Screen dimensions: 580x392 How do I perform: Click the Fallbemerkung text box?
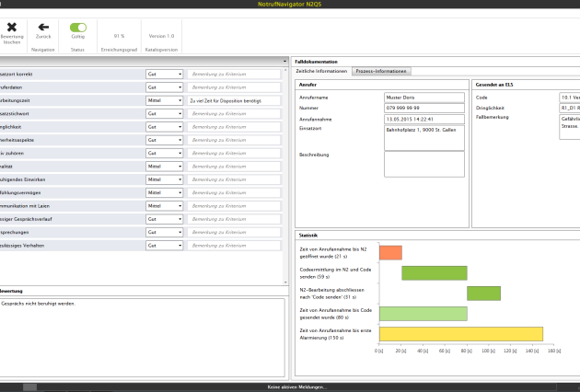point(570,127)
